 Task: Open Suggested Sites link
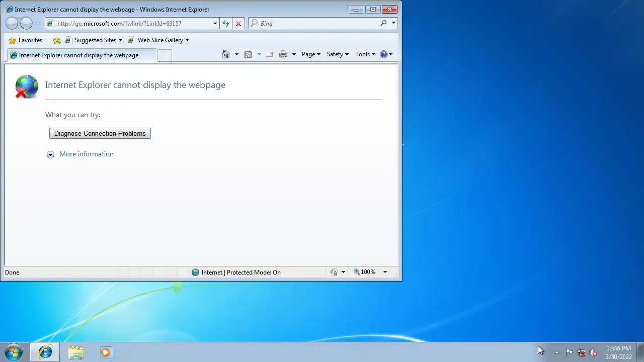click(x=91, y=40)
